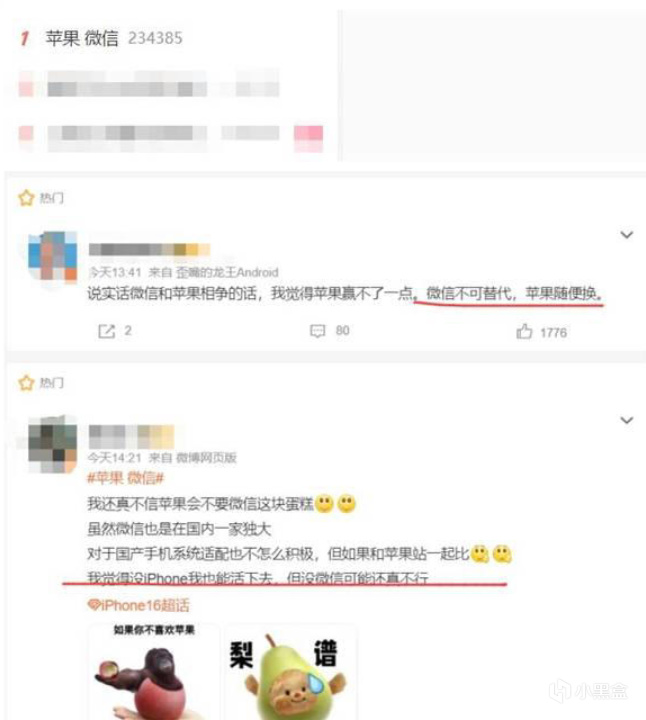Like the first post with 1776 likes

tap(524, 331)
